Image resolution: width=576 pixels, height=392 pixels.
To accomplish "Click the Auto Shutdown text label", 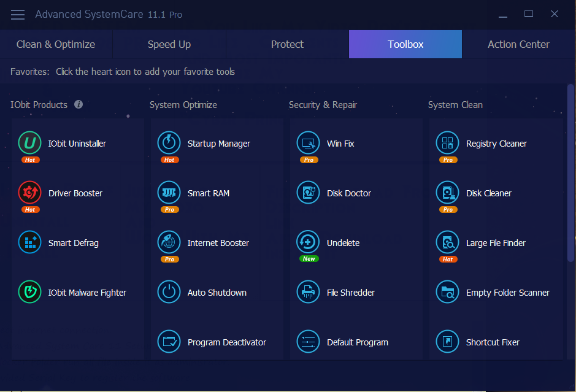I will pos(217,293).
